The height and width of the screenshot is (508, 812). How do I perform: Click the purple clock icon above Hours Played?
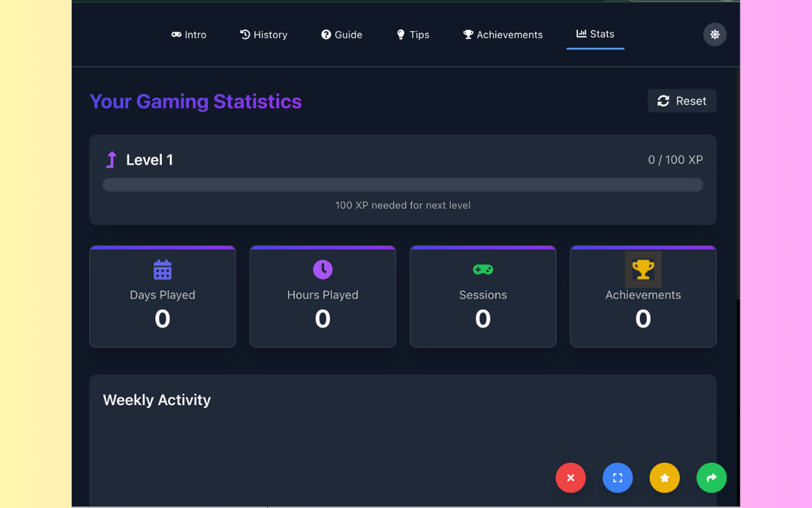point(322,269)
